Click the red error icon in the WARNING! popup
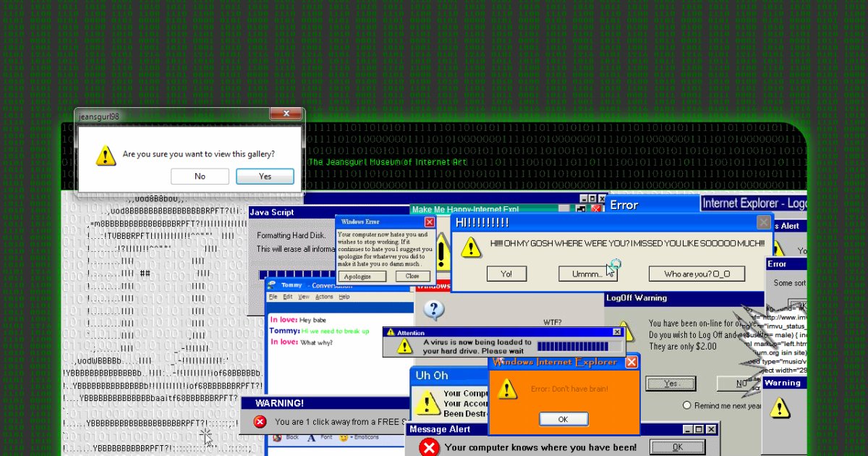Screen dimensions: 868x456 pyautogui.click(x=260, y=422)
